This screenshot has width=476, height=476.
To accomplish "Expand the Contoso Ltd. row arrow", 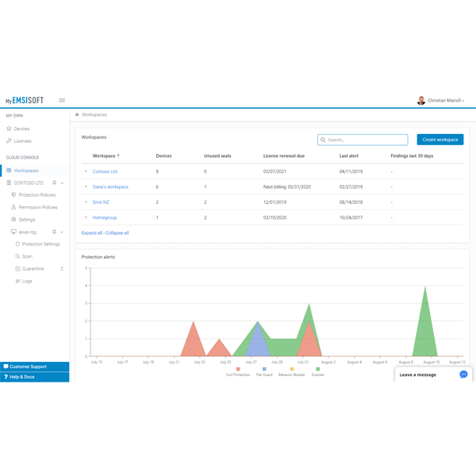I will click(86, 171).
